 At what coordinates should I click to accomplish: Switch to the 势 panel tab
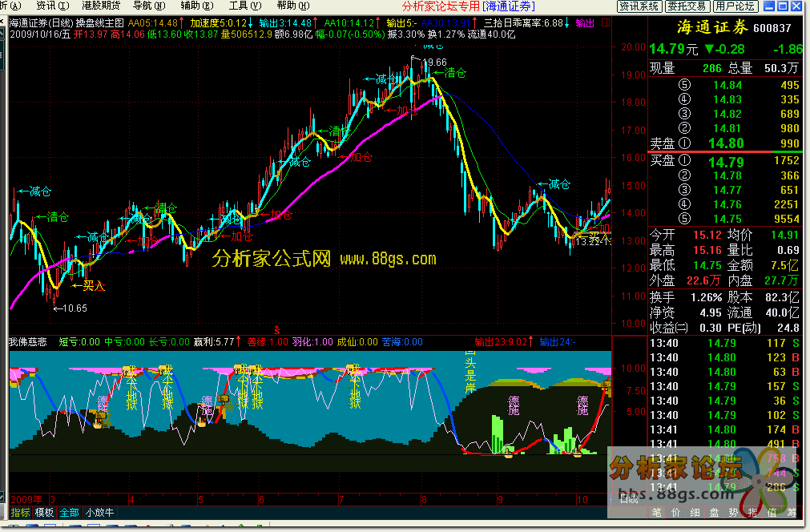[733, 513]
